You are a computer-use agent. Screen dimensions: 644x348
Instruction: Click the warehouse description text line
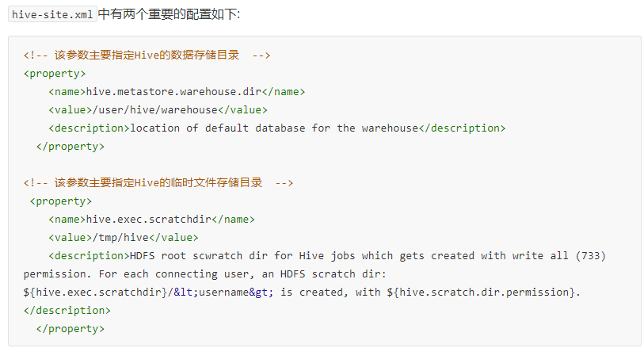pos(276,128)
